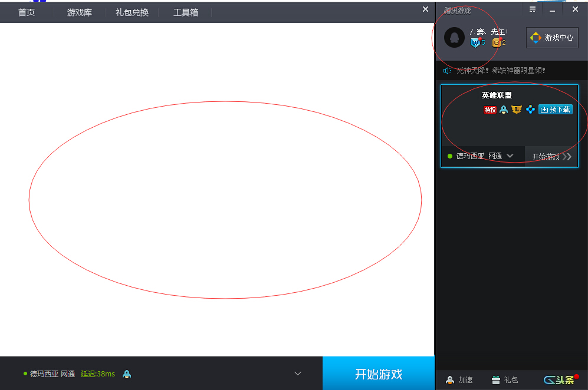Switch to the 首页 tab

point(27,12)
